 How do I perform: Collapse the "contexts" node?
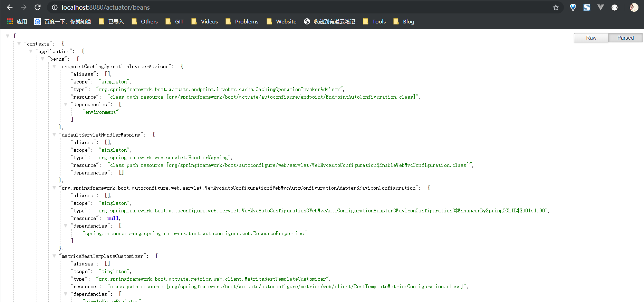(x=19, y=43)
